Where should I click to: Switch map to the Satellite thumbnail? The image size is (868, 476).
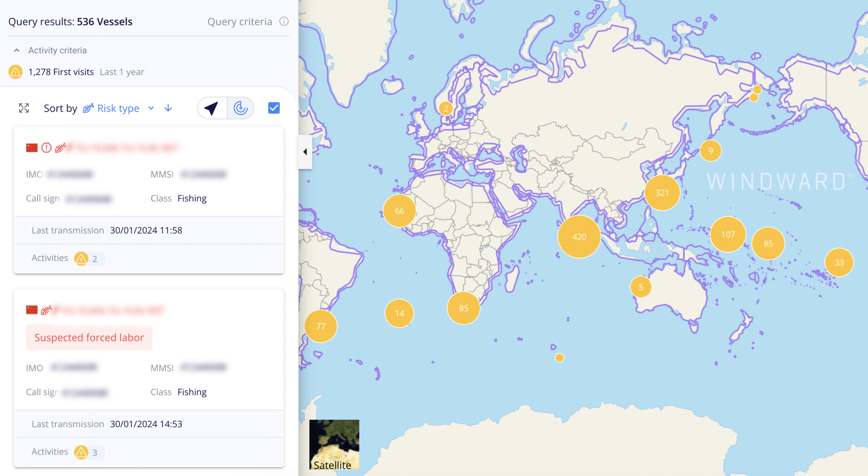(334, 445)
